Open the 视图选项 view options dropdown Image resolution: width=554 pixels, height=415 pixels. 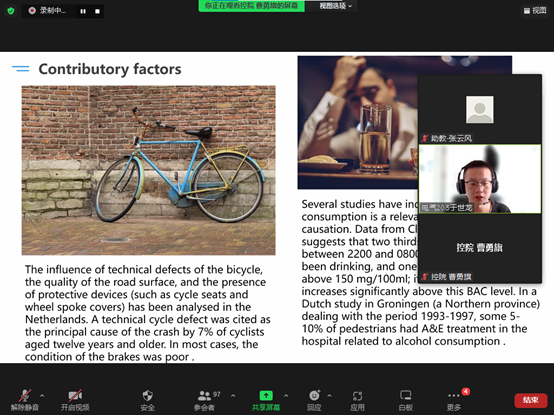tap(335, 6)
